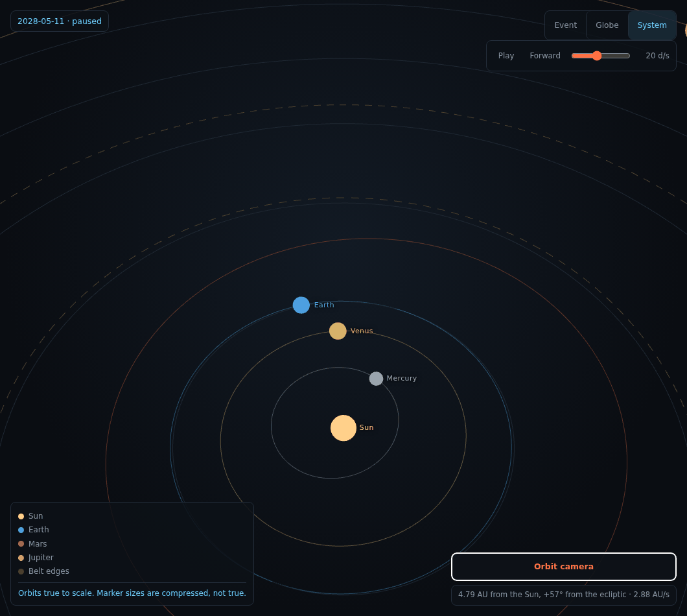Click the Jupiter legend color dot

tap(21, 558)
